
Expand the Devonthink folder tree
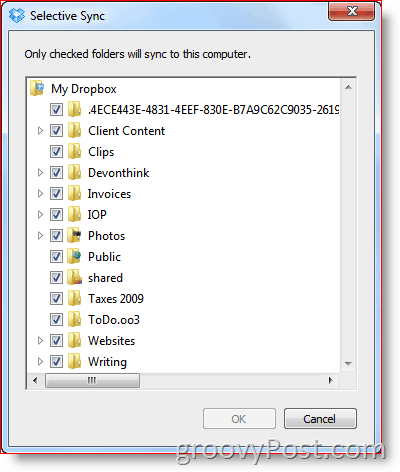40,173
